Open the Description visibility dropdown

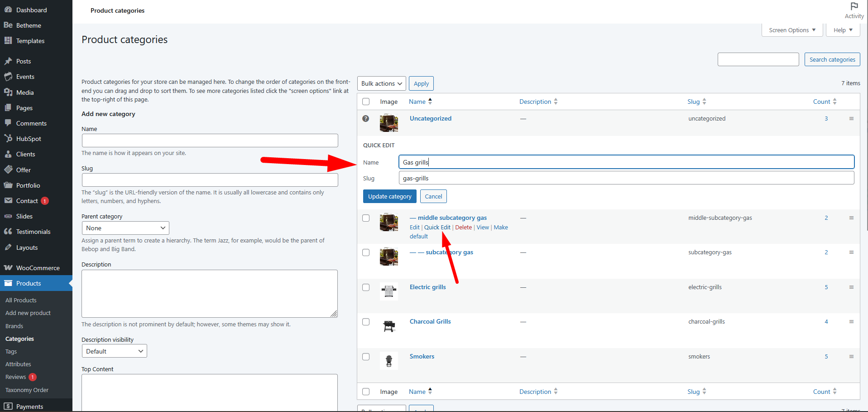click(x=114, y=351)
